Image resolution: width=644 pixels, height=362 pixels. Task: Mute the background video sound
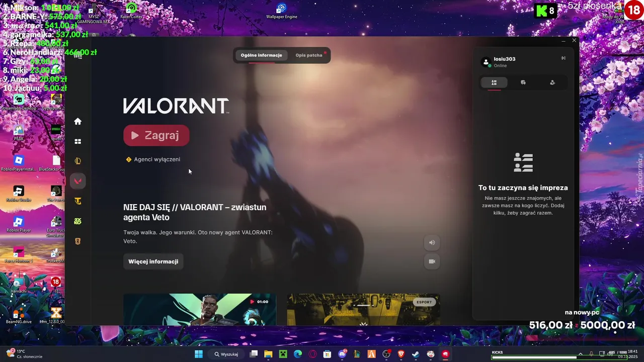(432, 242)
